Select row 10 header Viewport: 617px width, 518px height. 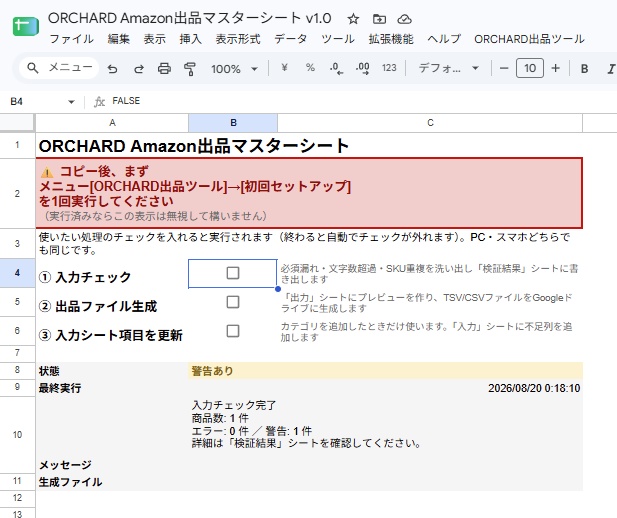pyautogui.click(x=17, y=435)
